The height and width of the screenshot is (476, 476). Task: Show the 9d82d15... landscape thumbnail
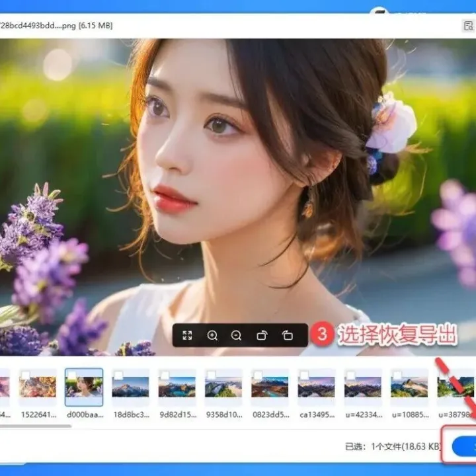point(177,387)
